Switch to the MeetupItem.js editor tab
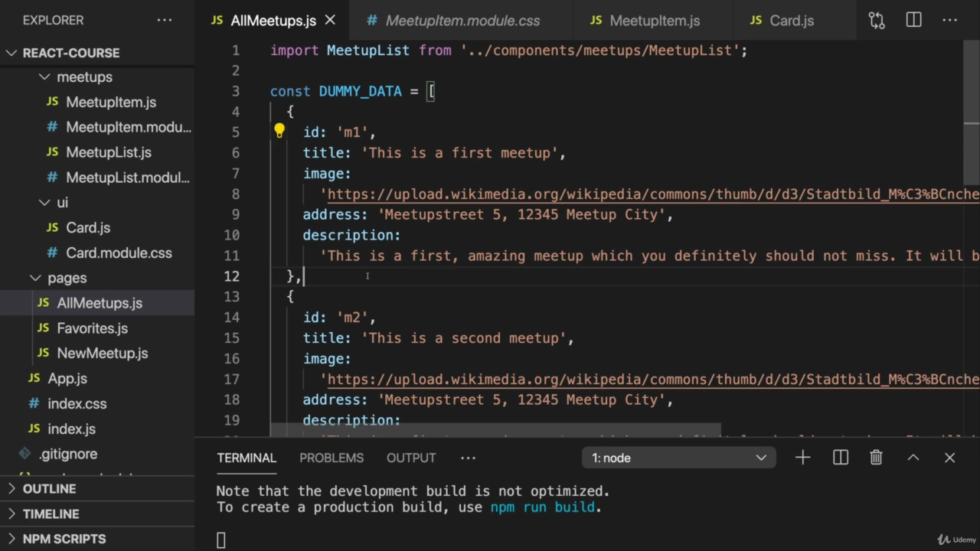The image size is (980, 551). (x=655, y=21)
